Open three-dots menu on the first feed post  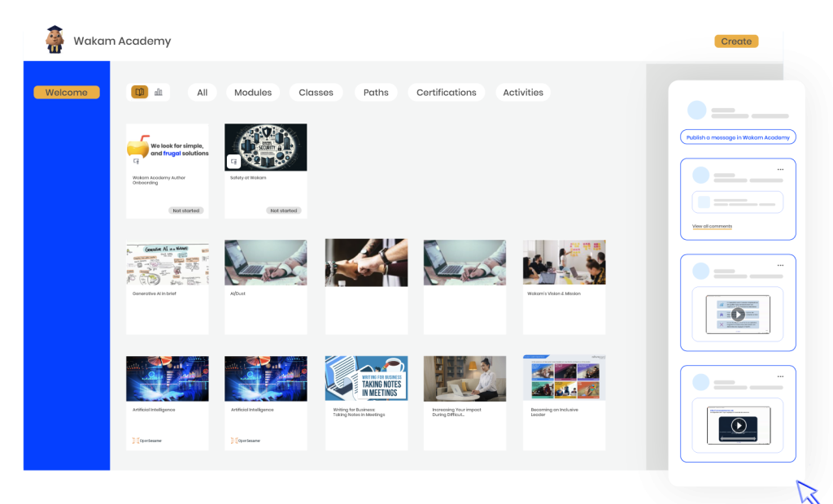pos(780,169)
